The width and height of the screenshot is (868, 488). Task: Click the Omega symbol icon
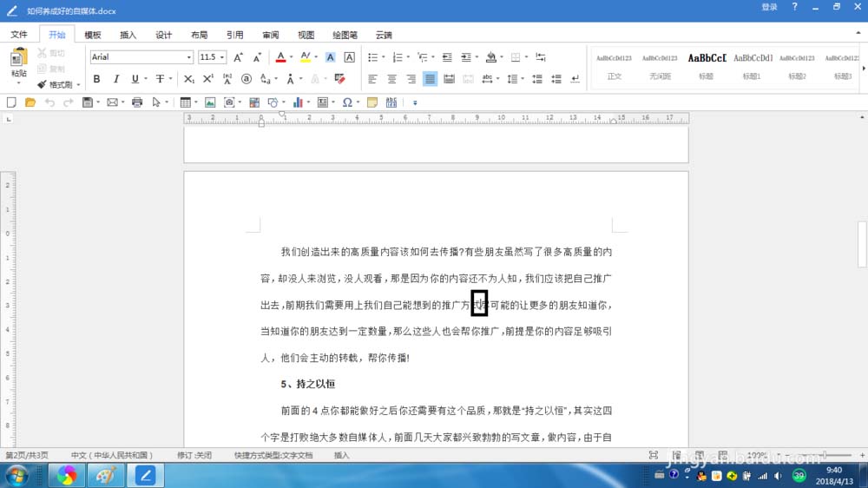pos(346,102)
